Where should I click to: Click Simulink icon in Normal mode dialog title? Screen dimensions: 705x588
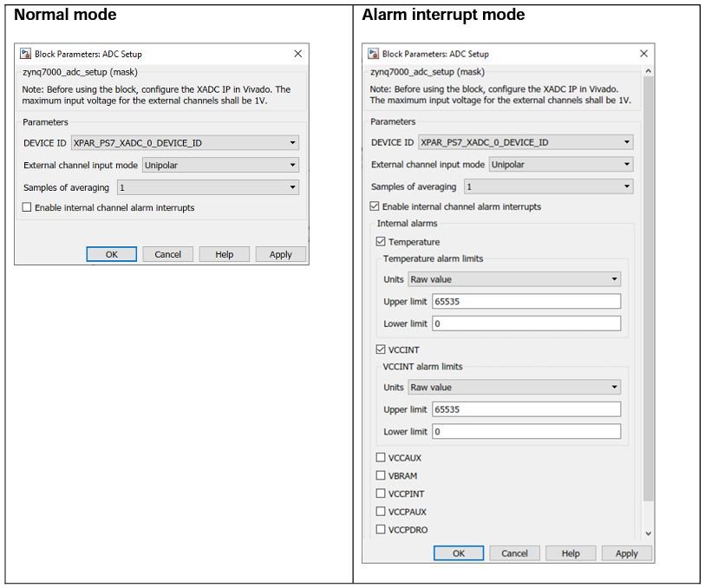[x=25, y=54]
